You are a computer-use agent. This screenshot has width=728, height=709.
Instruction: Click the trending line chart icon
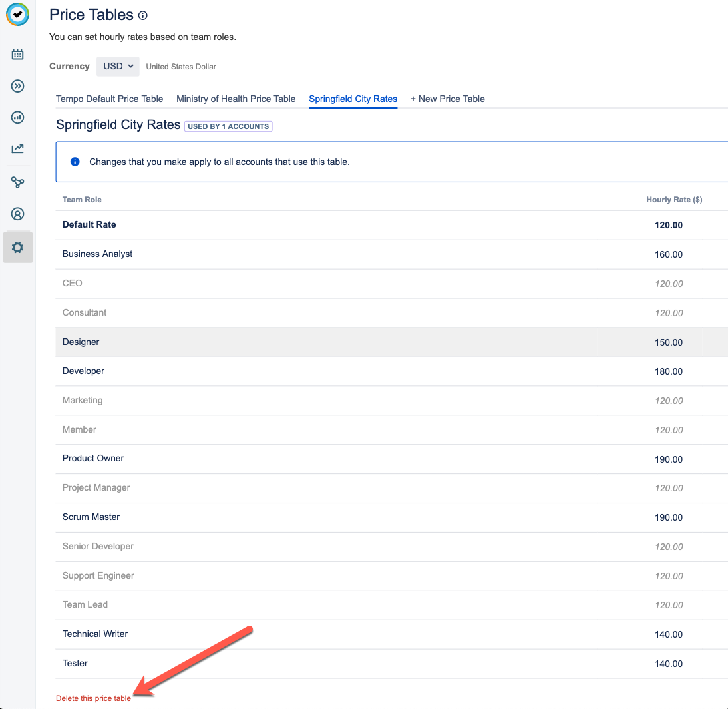click(18, 149)
